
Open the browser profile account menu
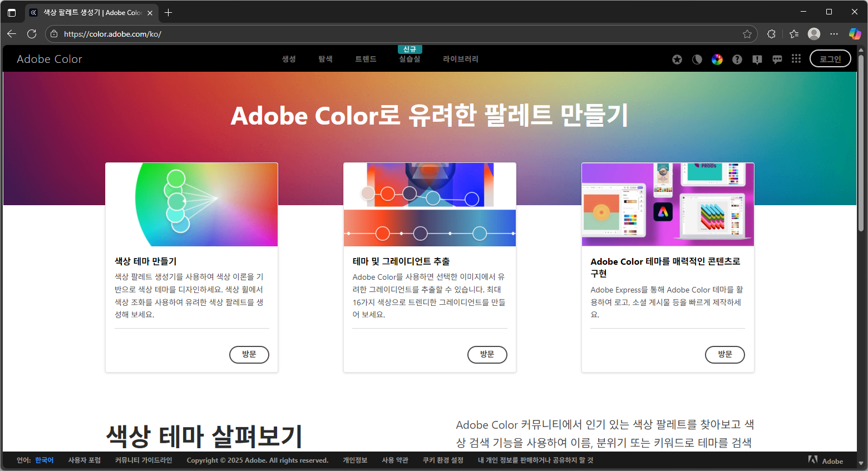[x=813, y=33]
